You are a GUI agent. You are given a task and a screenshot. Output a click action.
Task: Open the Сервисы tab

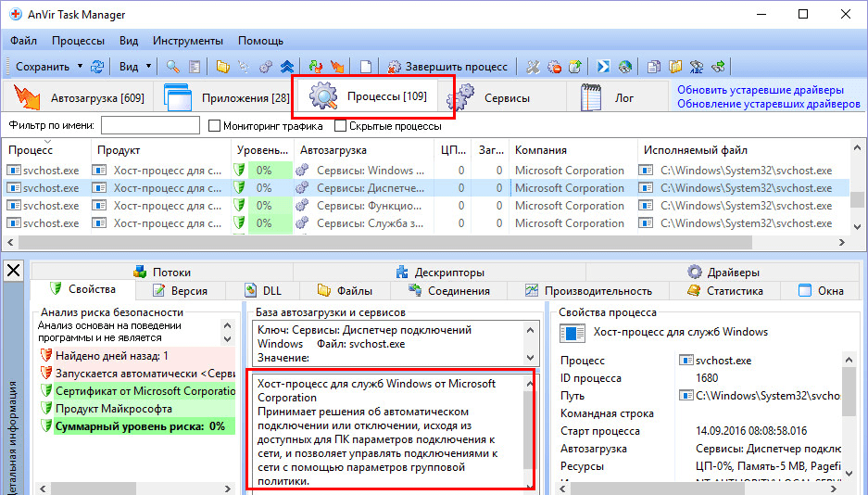tap(506, 98)
